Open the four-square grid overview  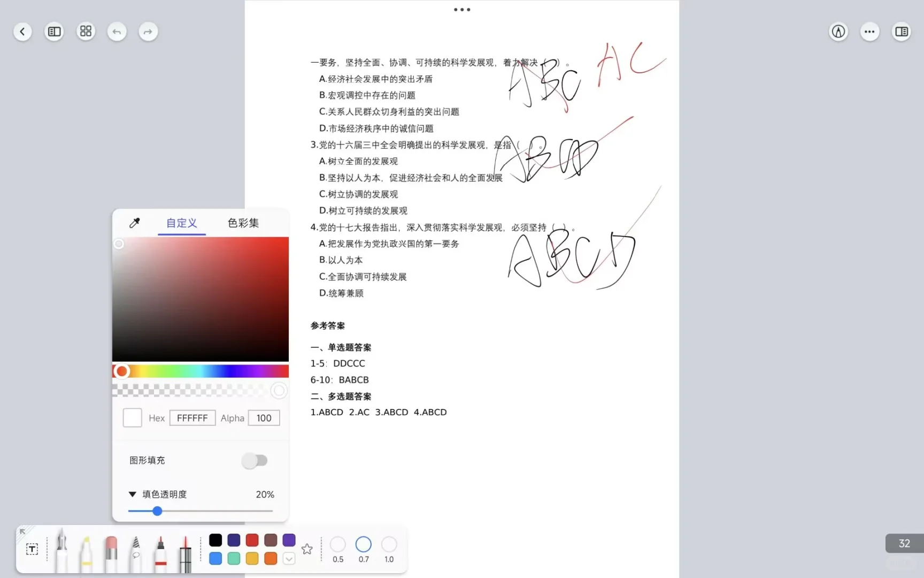[86, 31]
